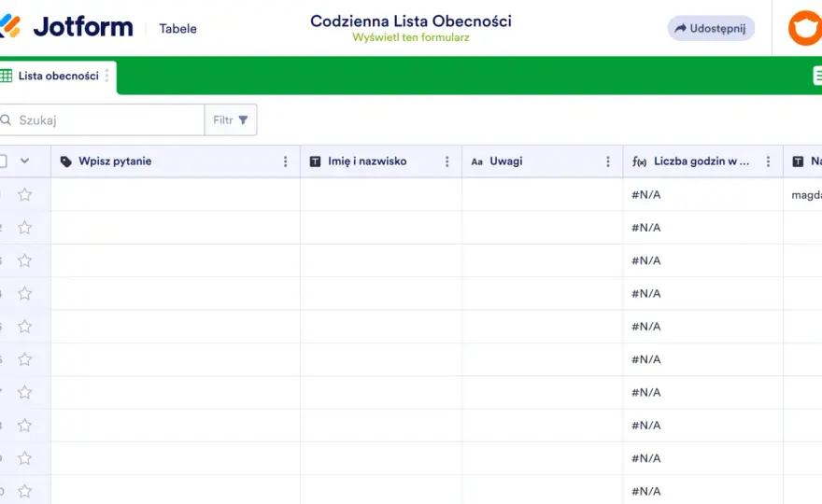
Task: Click the Udostępnij share button
Action: (x=711, y=28)
